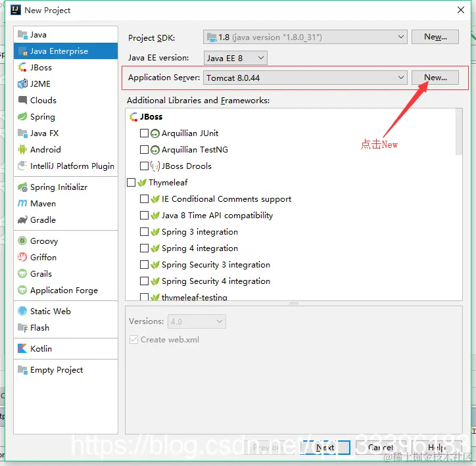Select the Static Web globe icon
This screenshot has width=476, height=466.
point(22,312)
